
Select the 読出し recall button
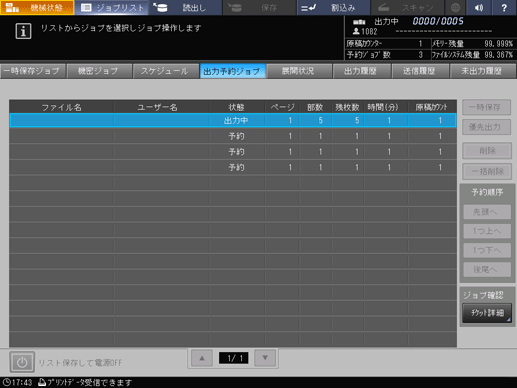coord(185,7)
